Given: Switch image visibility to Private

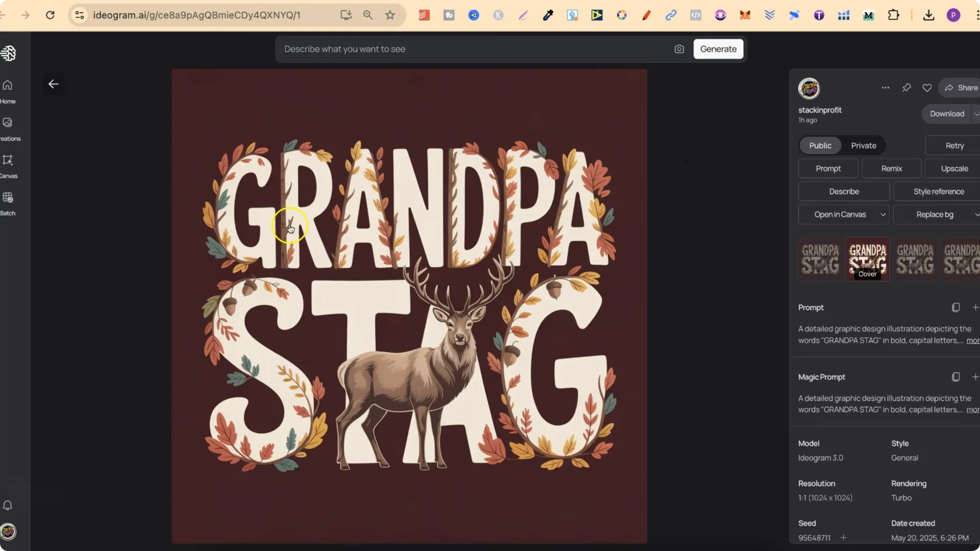Looking at the screenshot, I should click(x=864, y=145).
